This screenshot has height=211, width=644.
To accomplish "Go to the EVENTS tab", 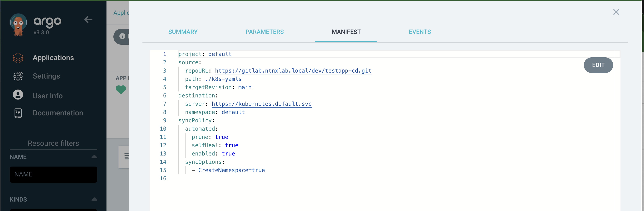I will [x=419, y=32].
